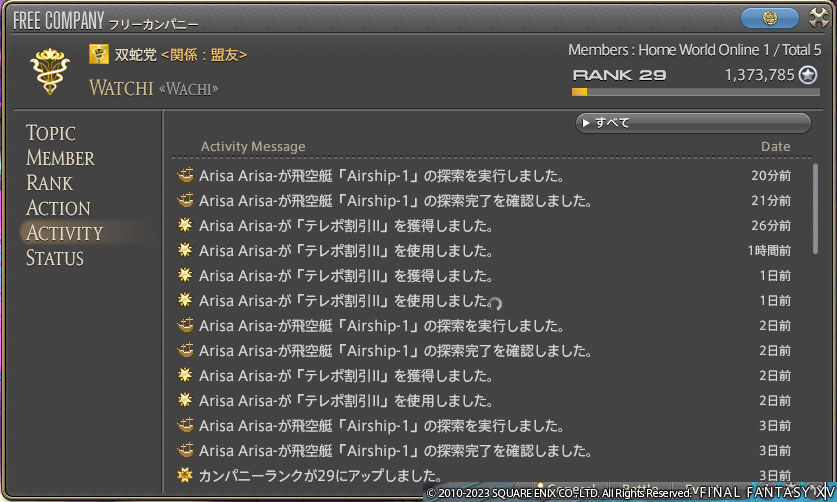Image resolution: width=837 pixels, height=502 pixels.
Task: Click the 双蛇党 Grand Company flag icon
Action: pyautogui.click(x=99, y=54)
